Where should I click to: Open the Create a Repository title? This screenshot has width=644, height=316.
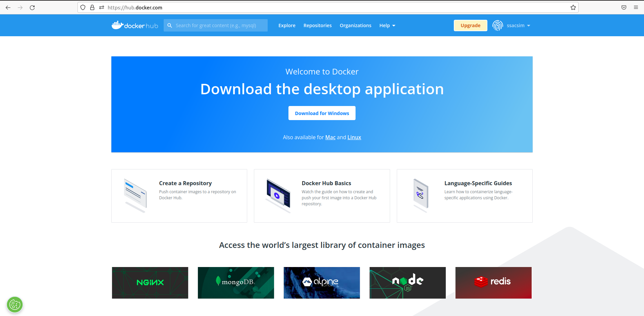point(185,183)
